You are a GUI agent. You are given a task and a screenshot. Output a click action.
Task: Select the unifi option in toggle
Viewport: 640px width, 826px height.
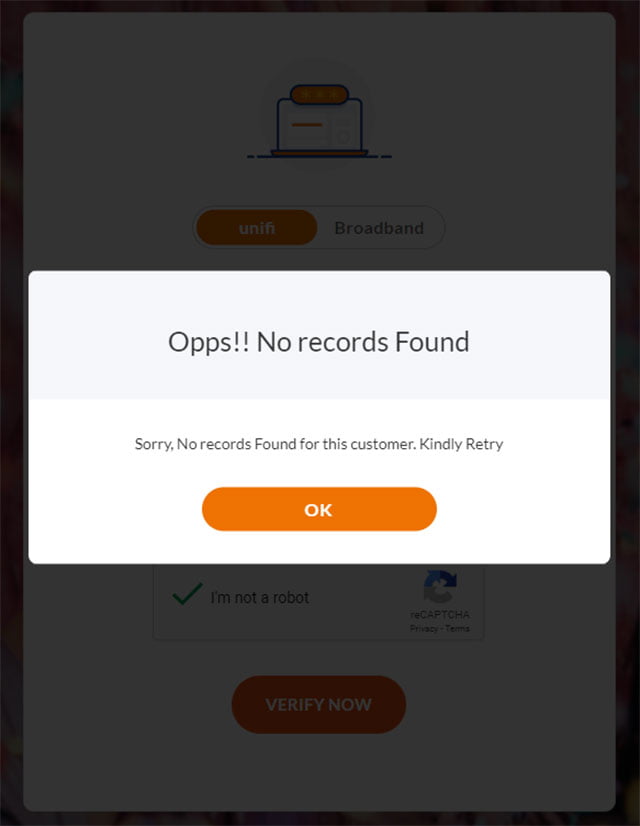[x=257, y=228]
